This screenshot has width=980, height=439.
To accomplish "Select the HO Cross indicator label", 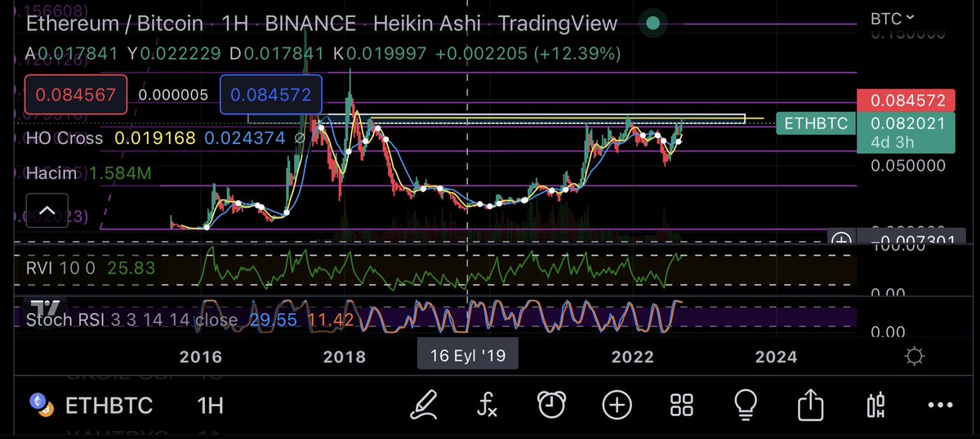I will [x=65, y=138].
